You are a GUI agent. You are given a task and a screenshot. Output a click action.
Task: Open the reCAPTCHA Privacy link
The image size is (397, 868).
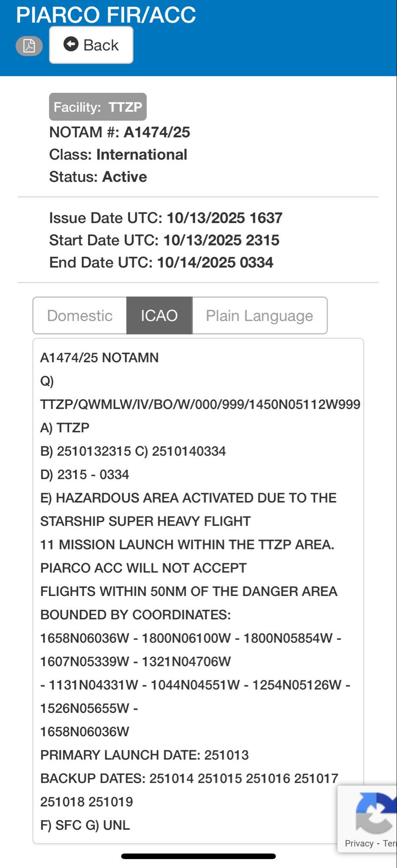359,843
